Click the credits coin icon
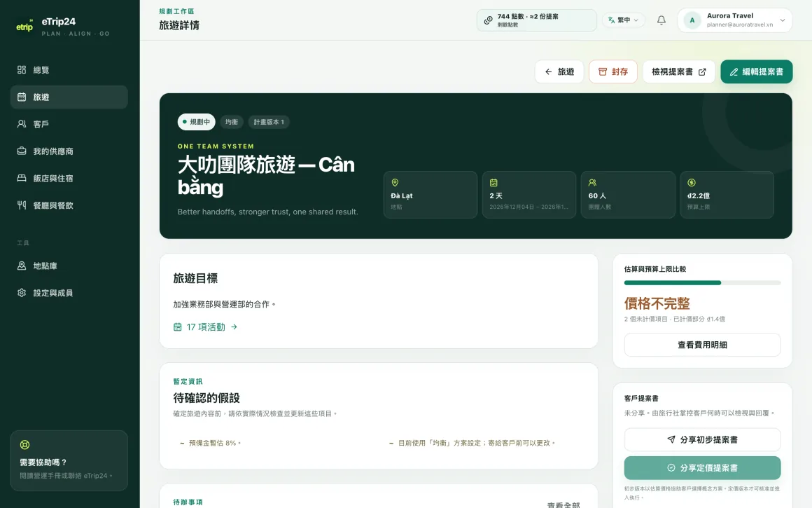The height and width of the screenshot is (508, 812). pos(489,20)
